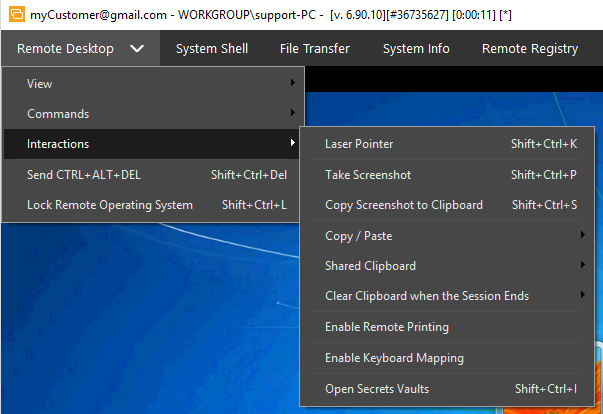The width and height of the screenshot is (603, 414).
Task: Send CTRL+ALT+DEL to remote machine
Action: point(150,175)
